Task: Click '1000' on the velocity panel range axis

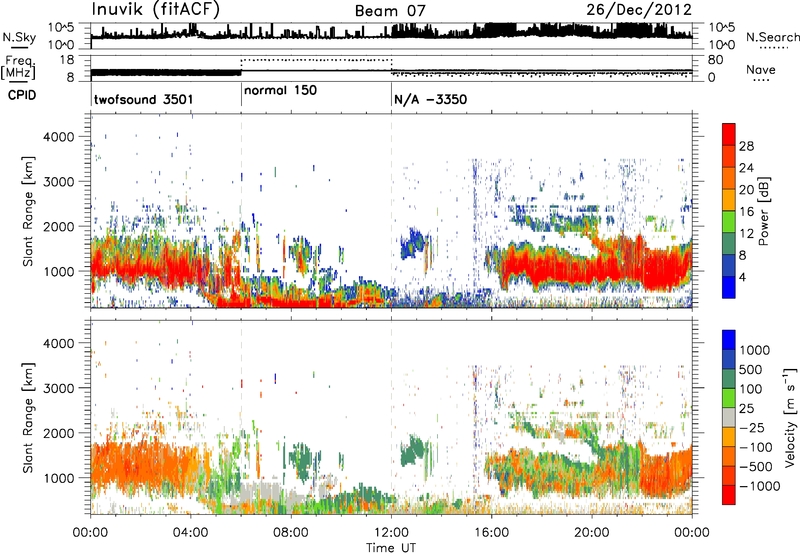Action: [x=58, y=478]
